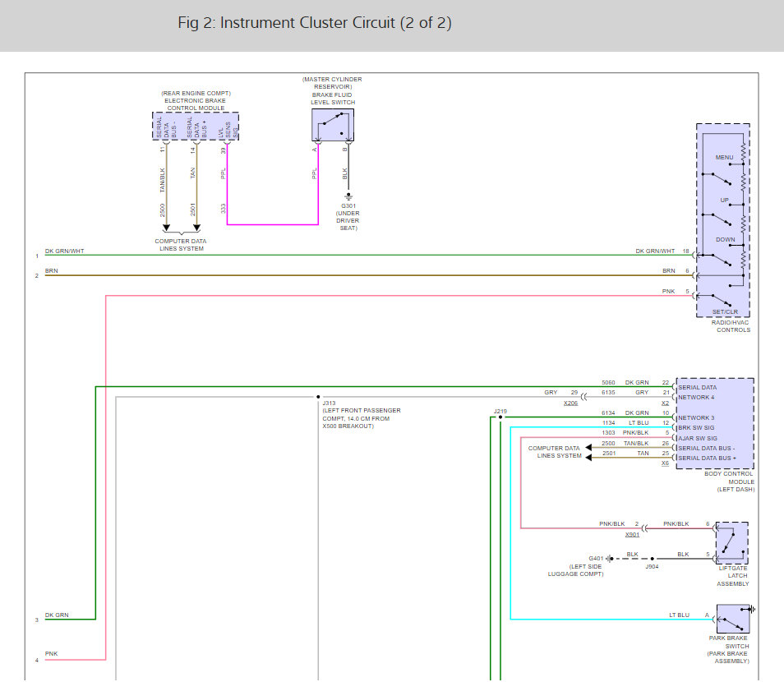Click the Fig 2 Instrument Cluster Circuit title
The height and width of the screenshot is (682, 784).
click(315, 23)
